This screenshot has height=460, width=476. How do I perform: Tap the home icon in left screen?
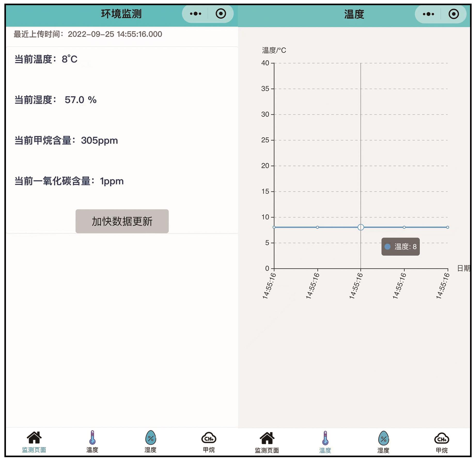tap(34, 438)
